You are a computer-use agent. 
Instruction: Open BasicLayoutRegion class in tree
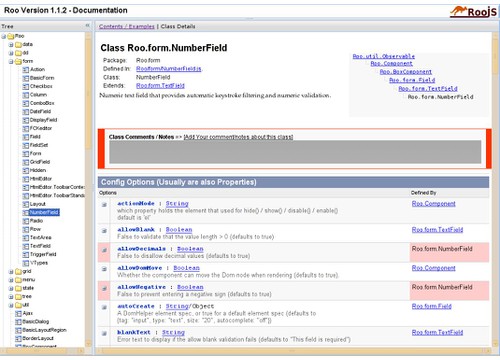tap(44, 330)
